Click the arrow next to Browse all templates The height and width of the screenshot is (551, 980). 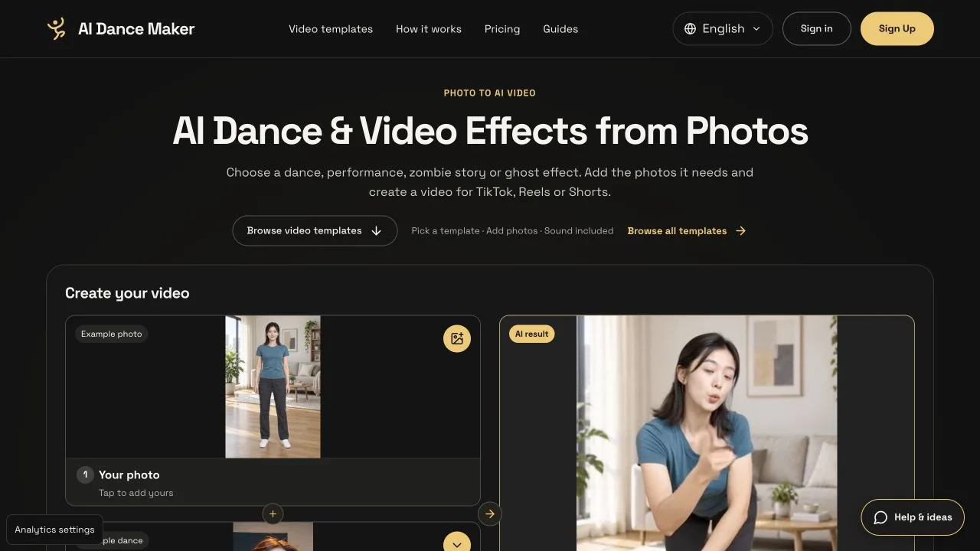[740, 231]
